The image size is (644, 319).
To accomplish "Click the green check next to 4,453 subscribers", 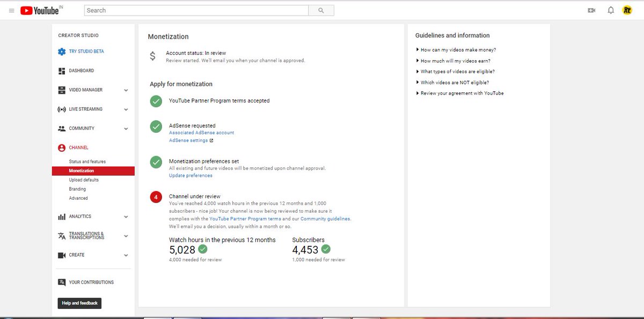I will coord(326,249).
